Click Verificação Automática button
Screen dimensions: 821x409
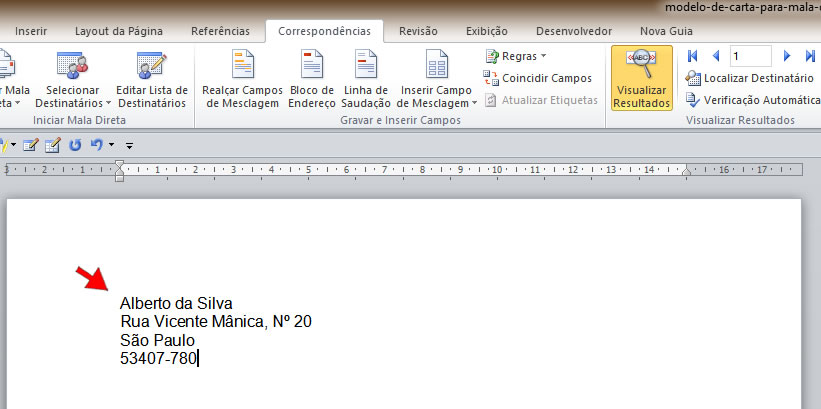pyautogui.click(x=752, y=100)
